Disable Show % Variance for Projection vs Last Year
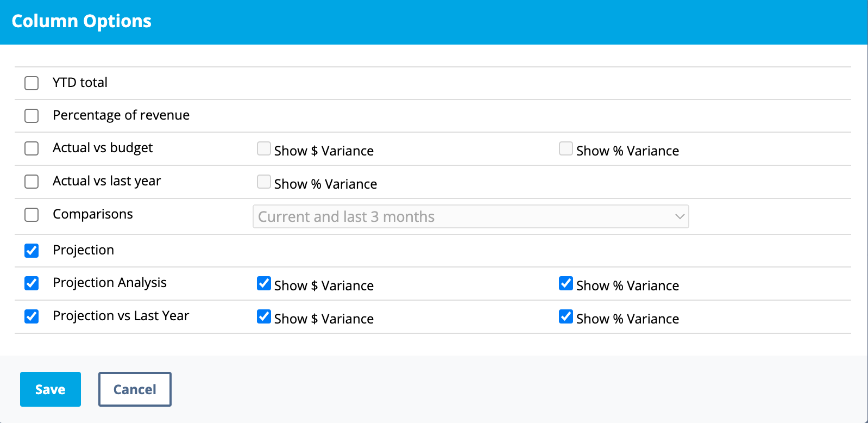868x423 pixels. (x=566, y=316)
